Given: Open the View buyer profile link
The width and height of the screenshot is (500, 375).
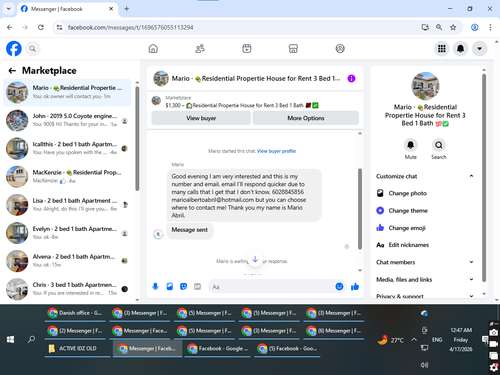Looking at the screenshot, I should click(x=276, y=151).
